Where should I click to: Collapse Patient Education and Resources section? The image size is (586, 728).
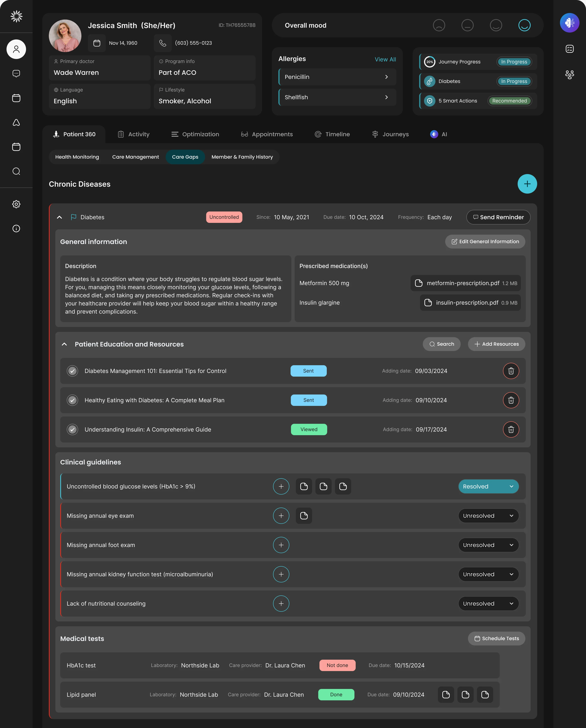[x=64, y=344]
